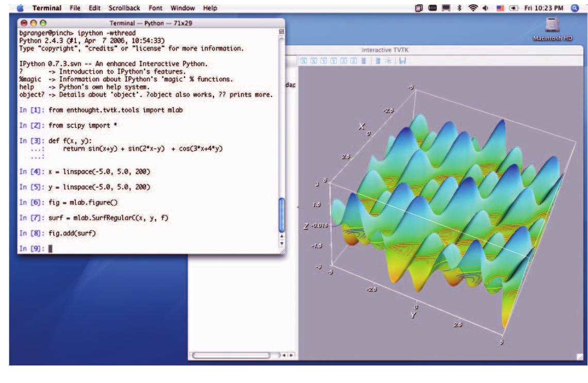
Task: Click the Z axis label in the plot
Action: 306,226
